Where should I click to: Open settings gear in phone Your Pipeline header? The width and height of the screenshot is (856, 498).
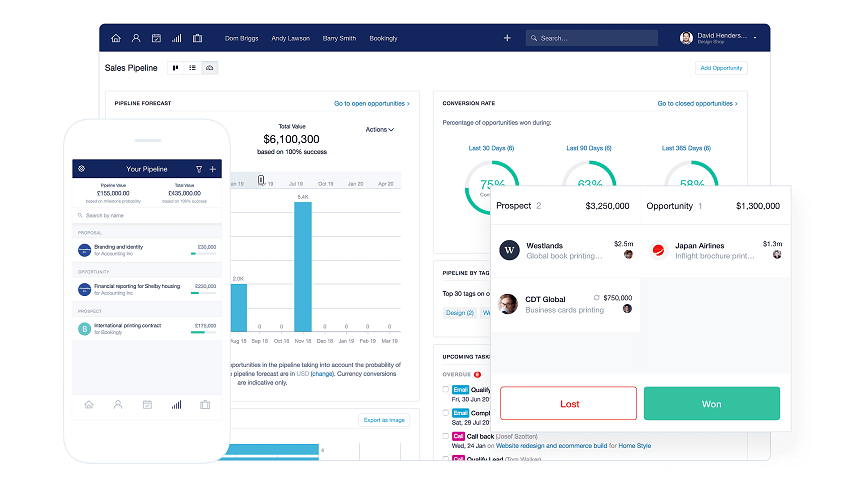pos(81,169)
